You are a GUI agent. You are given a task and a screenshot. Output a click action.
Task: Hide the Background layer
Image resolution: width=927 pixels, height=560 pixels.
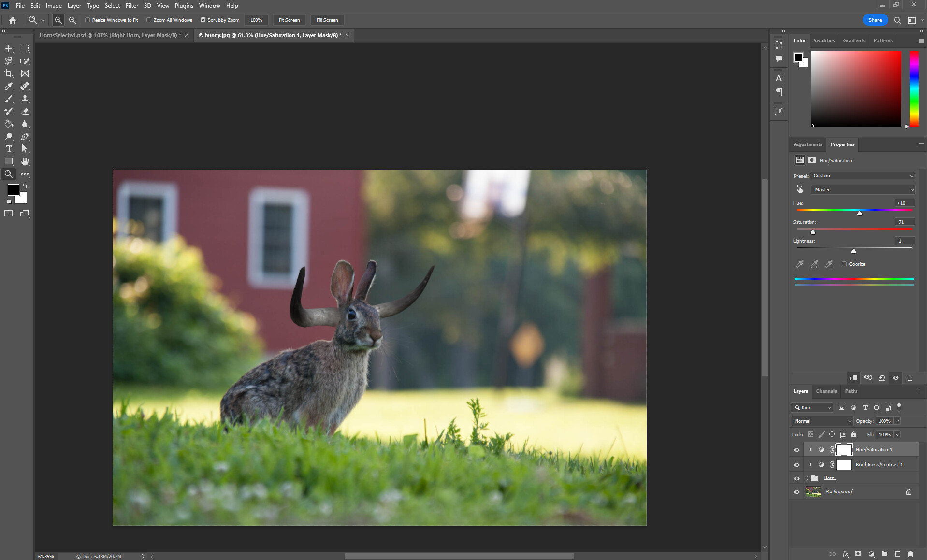tap(797, 492)
